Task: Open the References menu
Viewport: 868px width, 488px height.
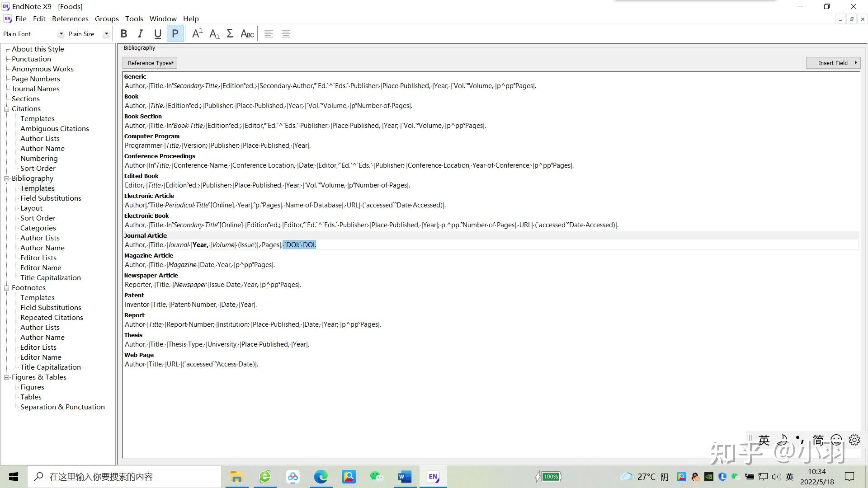Action: coord(70,19)
